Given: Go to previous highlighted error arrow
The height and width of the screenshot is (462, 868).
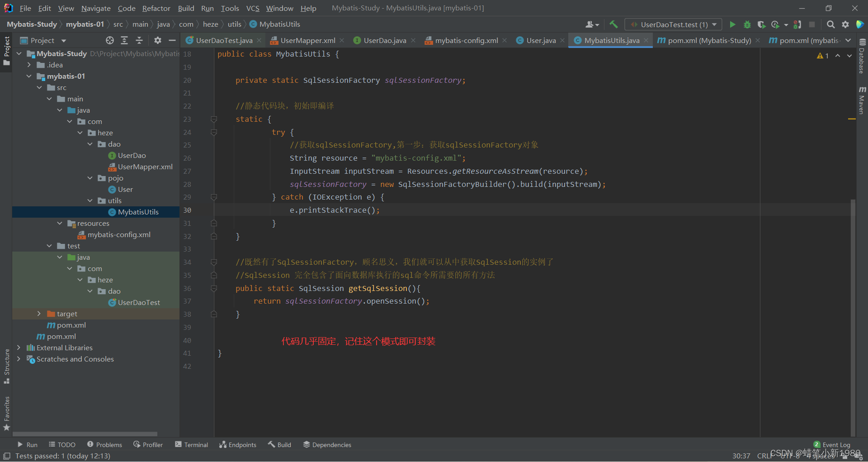Looking at the screenshot, I should coord(838,56).
